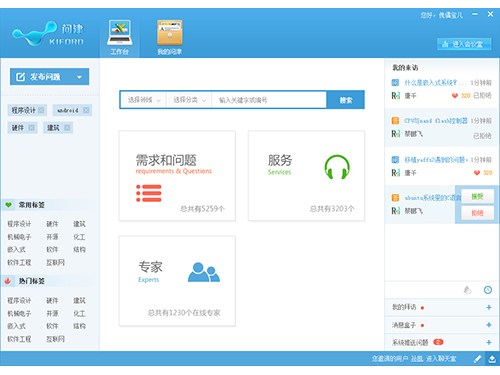This screenshot has width=500, height=375.
Task: Click the blue icon beside 移植yaffs2 question
Action: [395, 160]
